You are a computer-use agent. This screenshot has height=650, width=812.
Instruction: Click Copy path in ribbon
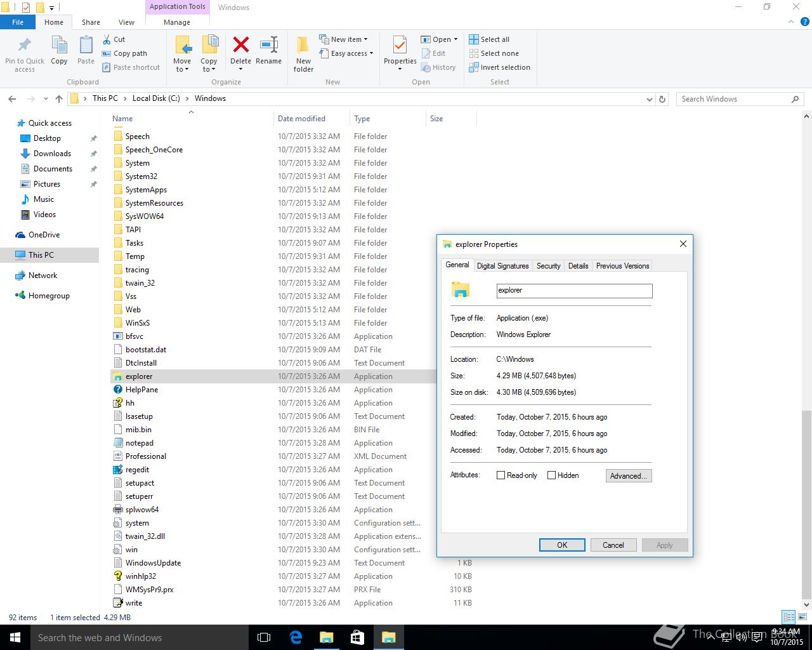click(x=124, y=53)
